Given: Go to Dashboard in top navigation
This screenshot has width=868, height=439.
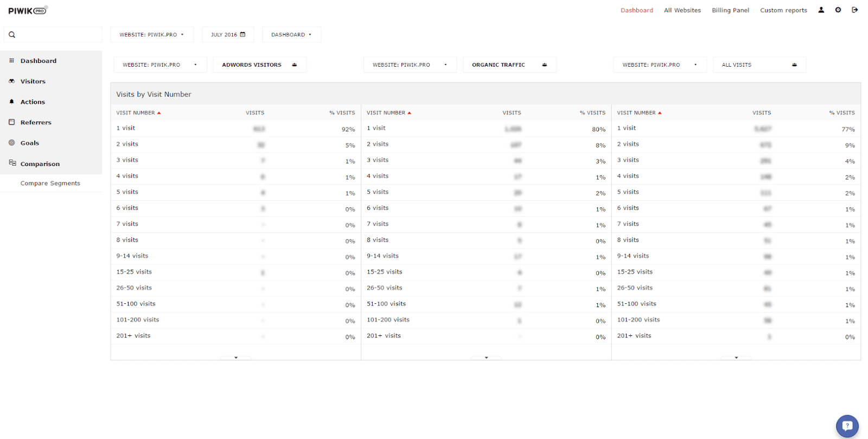Looking at the screenshot, I should (637, 10).
